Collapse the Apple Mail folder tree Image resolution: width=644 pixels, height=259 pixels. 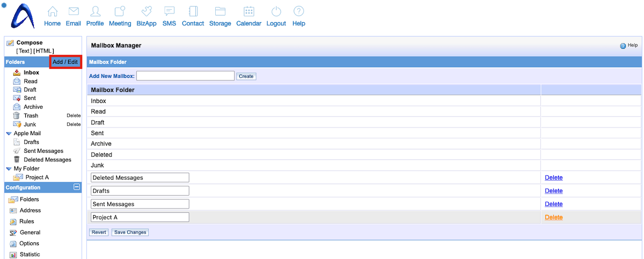[9, 134]
